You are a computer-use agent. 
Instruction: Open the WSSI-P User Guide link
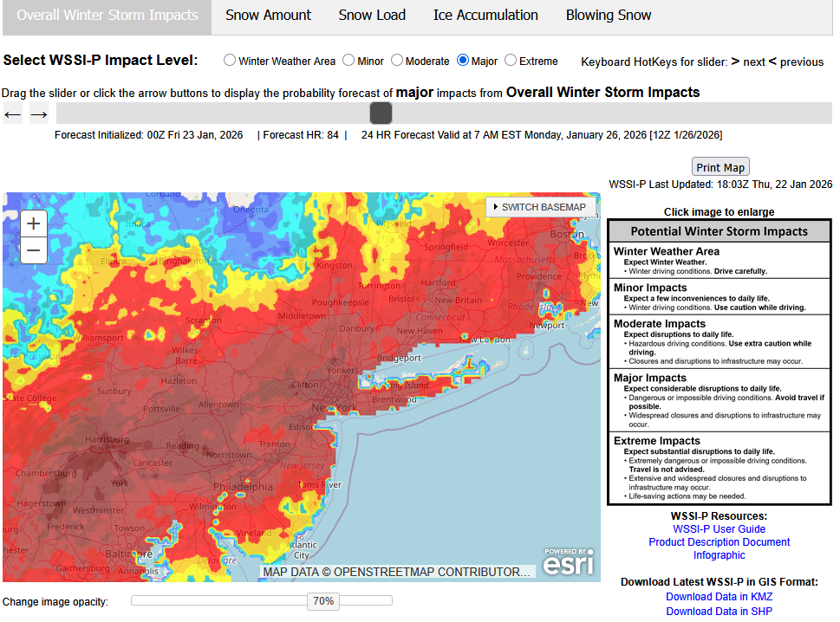[x=719, y=529]
